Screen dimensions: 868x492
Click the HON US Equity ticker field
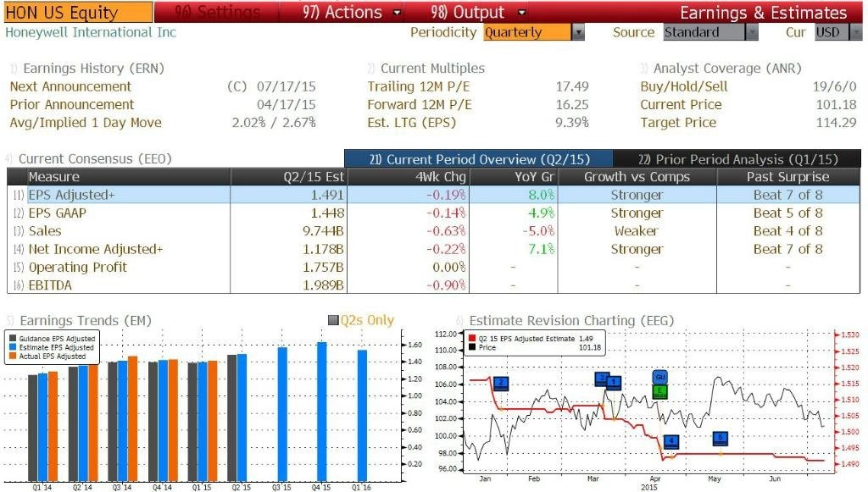pos(78,12)
